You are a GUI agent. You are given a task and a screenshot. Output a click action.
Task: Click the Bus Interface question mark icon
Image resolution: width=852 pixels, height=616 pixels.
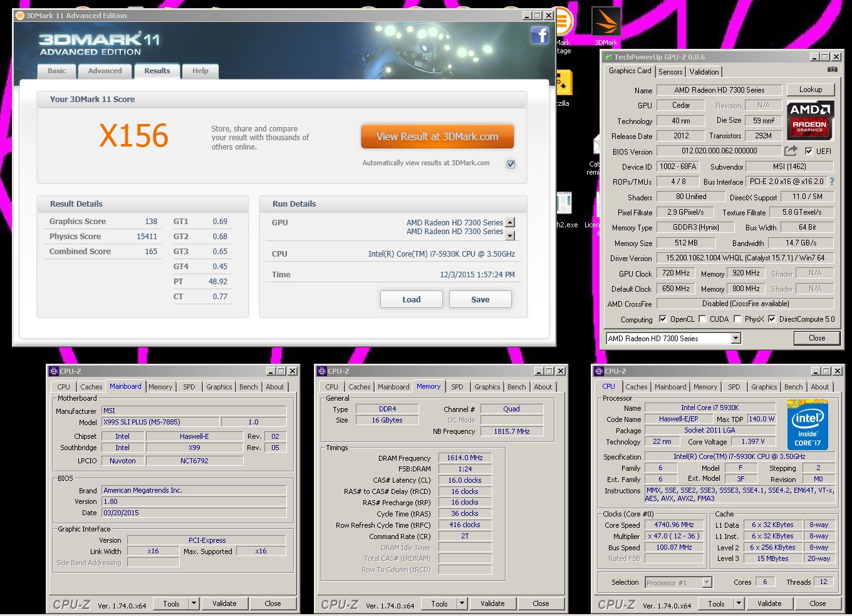click(x=832, y=182)
